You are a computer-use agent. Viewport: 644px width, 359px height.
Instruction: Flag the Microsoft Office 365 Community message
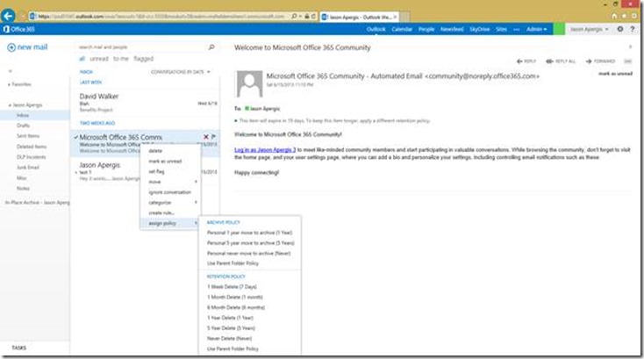pyautogui.click(x=213, y=137)
